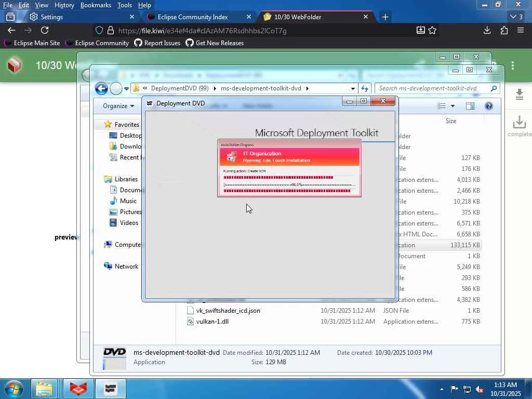
Task: Go back using browser back arrow
Action: point(11,30)
